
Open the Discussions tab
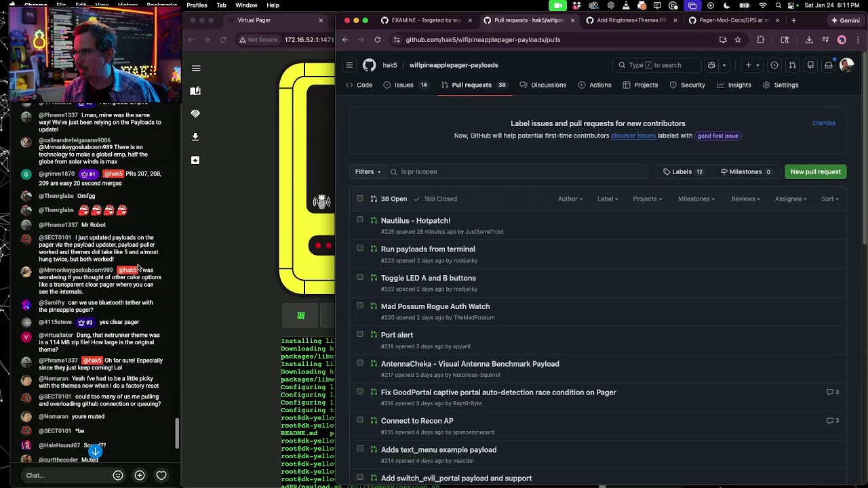[542, 85]
